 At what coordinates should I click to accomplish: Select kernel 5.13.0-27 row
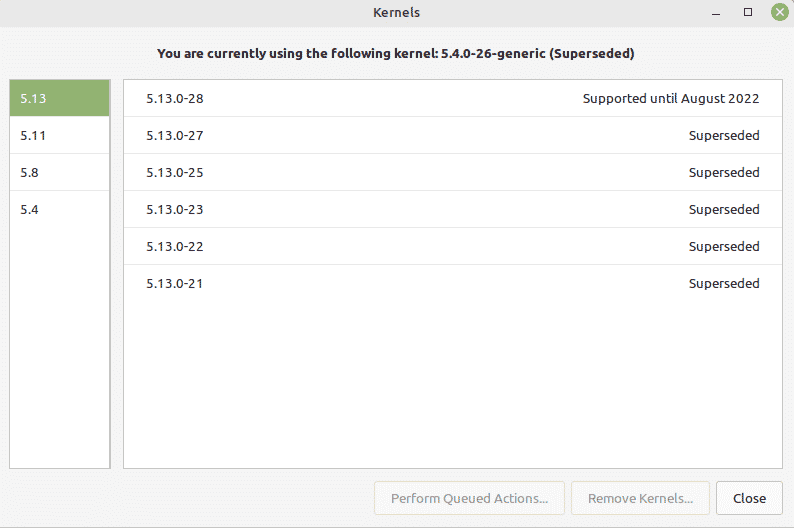pos(453,135)
